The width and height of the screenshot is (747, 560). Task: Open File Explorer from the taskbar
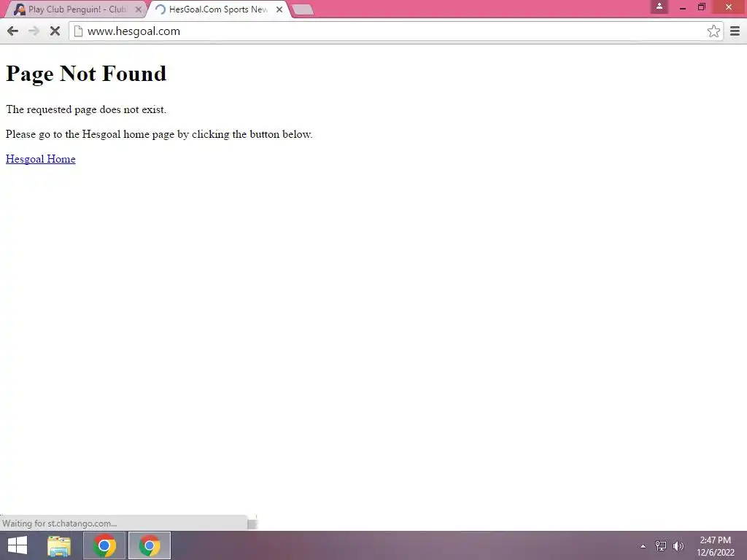[x=59, y=545]
